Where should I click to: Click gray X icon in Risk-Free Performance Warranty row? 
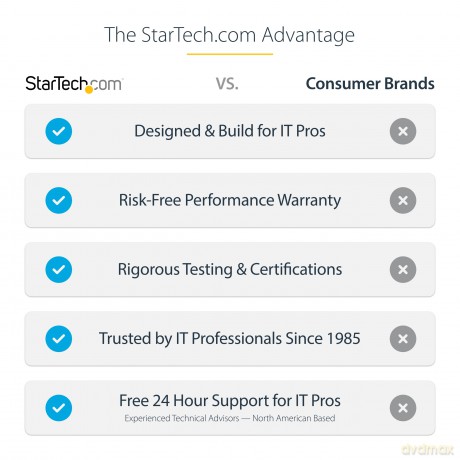403,200
